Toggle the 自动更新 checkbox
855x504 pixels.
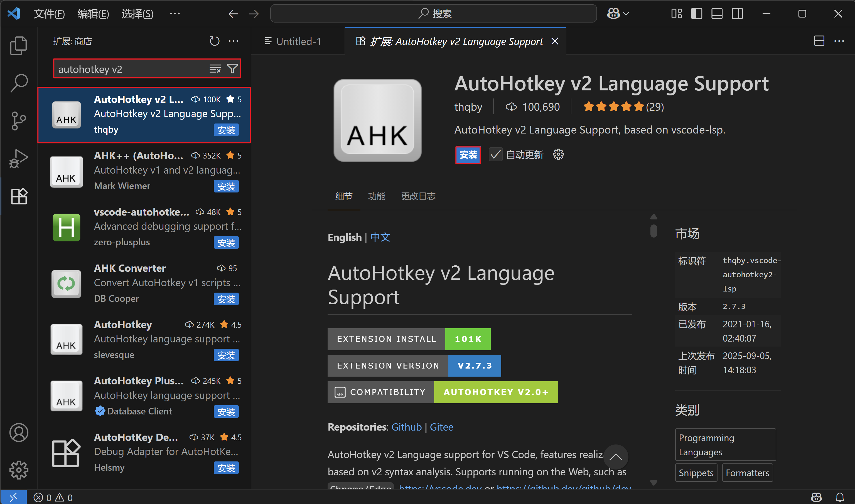[x=495, y=155]
